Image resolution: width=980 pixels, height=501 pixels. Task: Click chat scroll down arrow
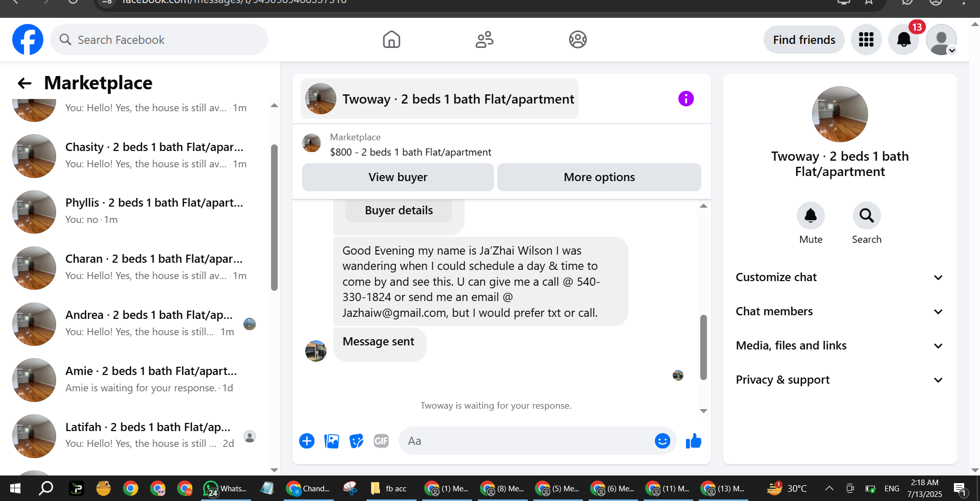pyautogui.click(x=703, y=411)
